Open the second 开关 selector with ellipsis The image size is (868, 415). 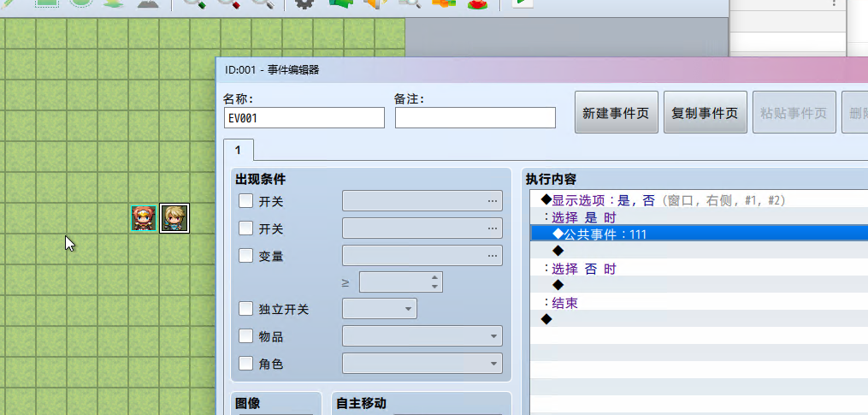point(422,228)
